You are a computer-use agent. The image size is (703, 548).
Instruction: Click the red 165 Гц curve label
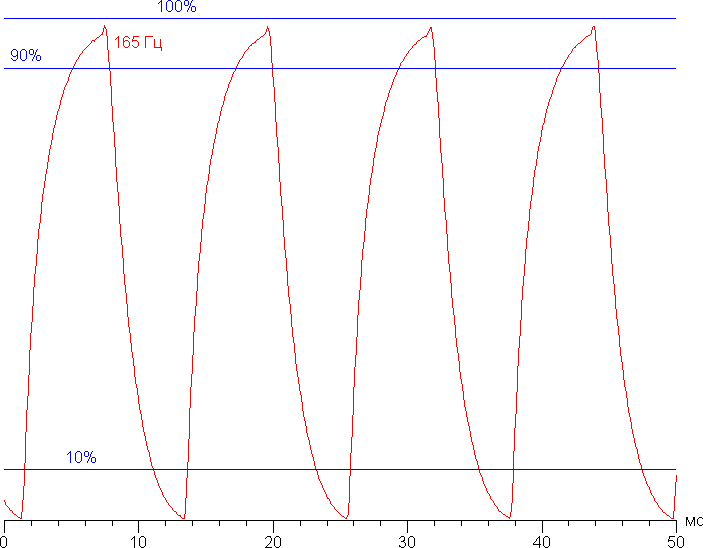tap(138, 43)
